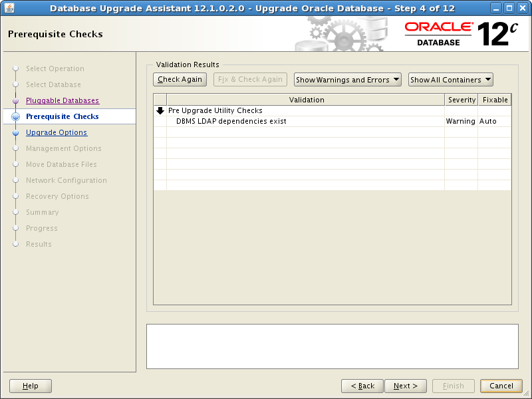Click the Prerequisite Checks step bullet icon
532x399 pixels.
(x=15, y=116)
